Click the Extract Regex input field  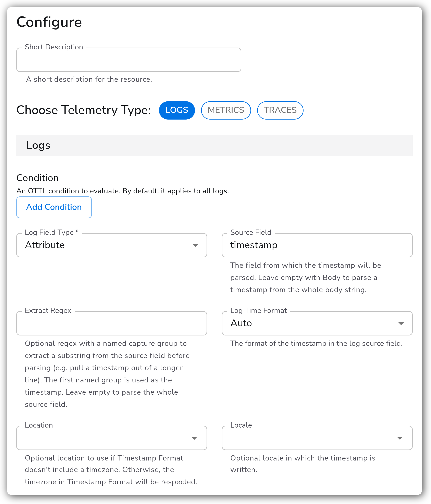pos(112,323)
